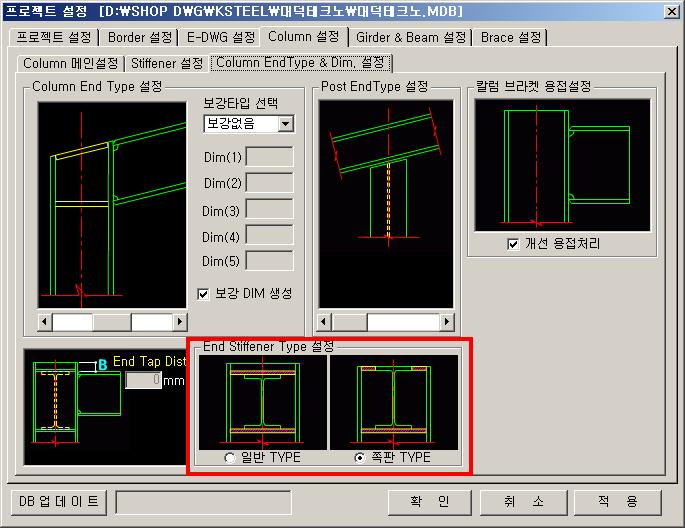Open the Border 설정 tab
Screen dimensions: 685x528
[140, 38]
